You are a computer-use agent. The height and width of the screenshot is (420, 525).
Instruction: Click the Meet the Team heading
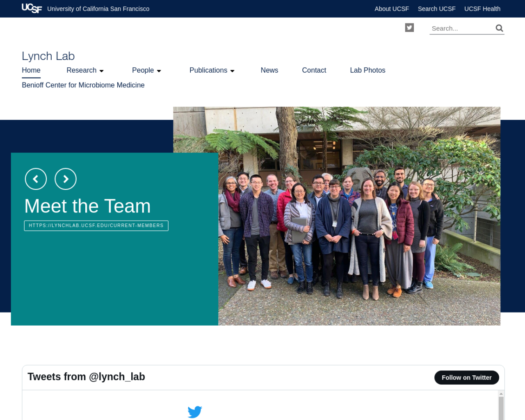pyautogui.click(x=87, y=206)
